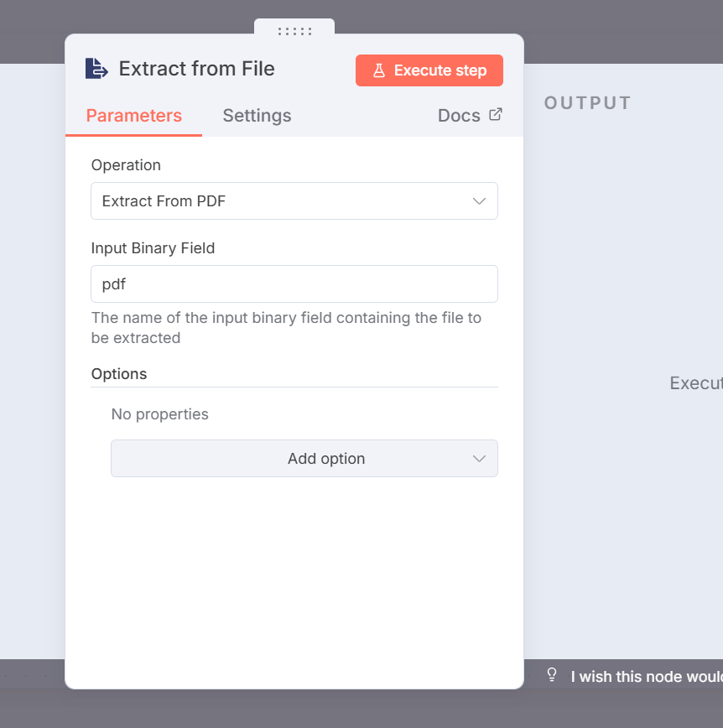Image resolution: width=723 pixels, height=728 pixels.
Task: Switch to the Parameters tab
Action: (x=134, y=116)
